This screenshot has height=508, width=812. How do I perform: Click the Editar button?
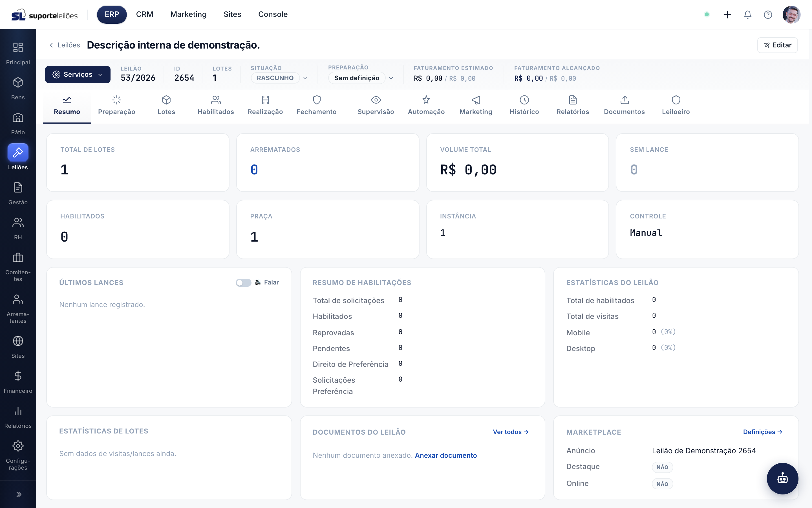[x=777, y=45]
